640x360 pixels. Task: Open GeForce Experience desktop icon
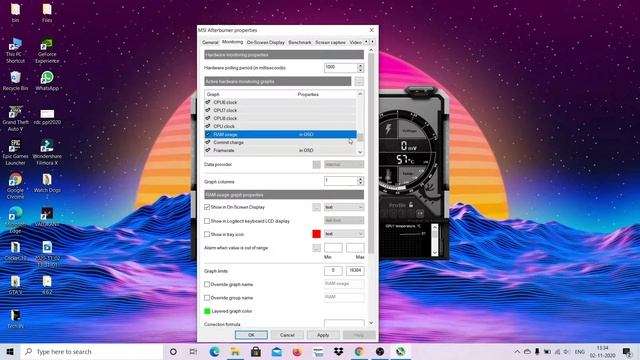coord(47,50)
